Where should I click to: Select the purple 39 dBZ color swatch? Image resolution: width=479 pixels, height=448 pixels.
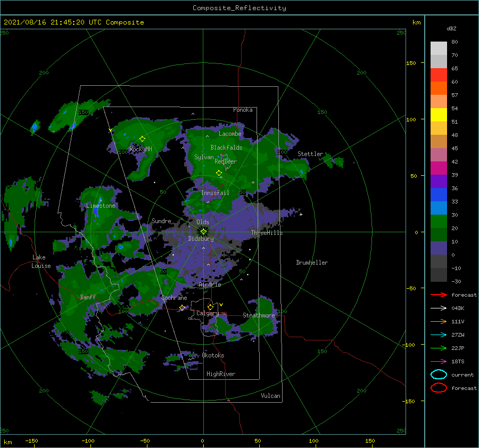(x=439, y=181)
